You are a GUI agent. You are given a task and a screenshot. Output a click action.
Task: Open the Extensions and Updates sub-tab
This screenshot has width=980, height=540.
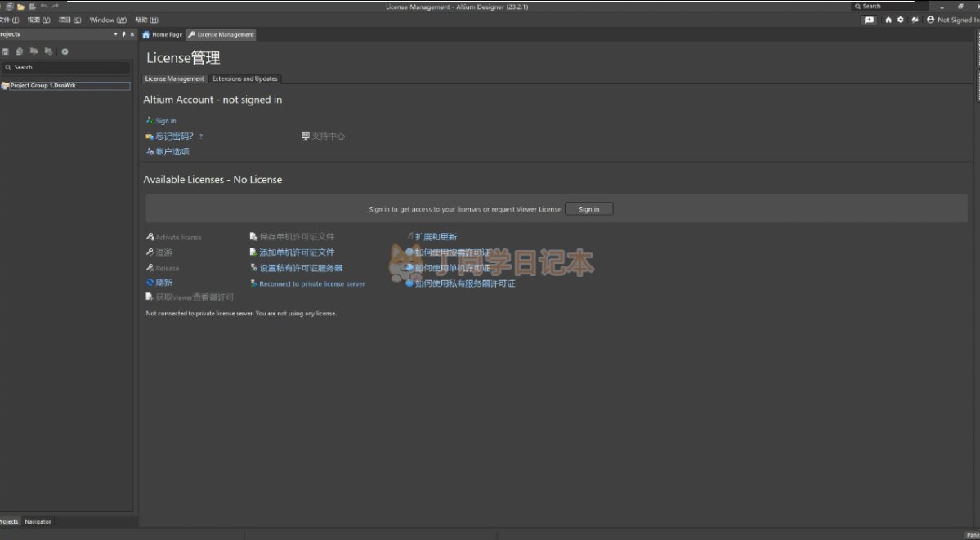point(244,78)
